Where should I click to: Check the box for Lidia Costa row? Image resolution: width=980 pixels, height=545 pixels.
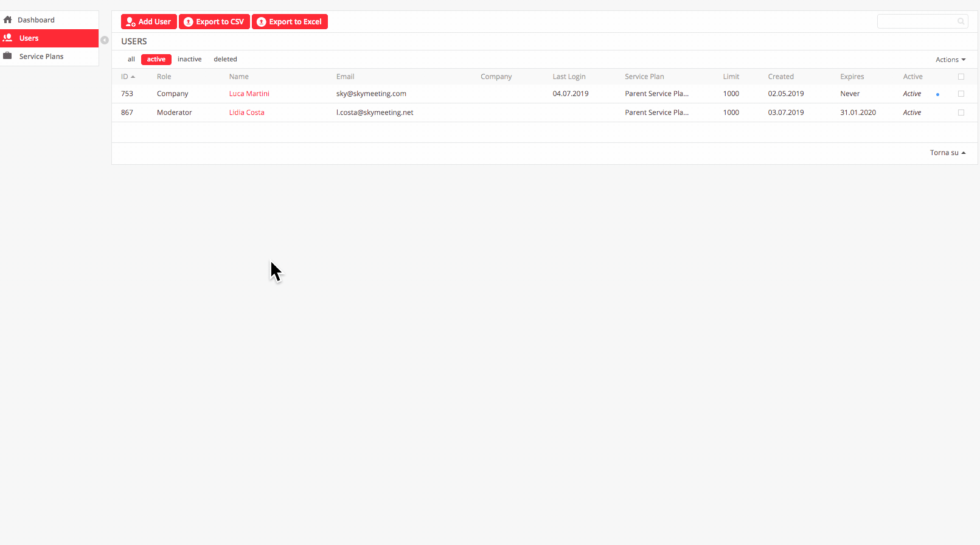(961, 113)
